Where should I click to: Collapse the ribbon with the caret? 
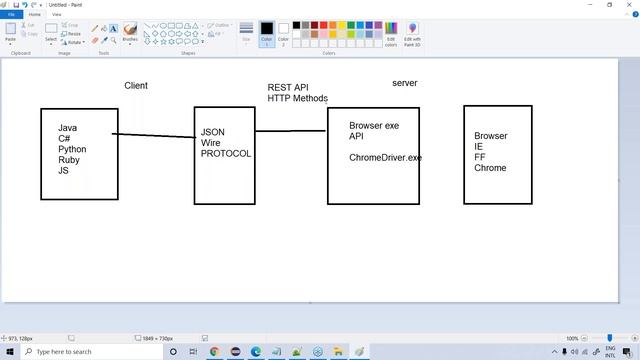(x=627, y=14)
